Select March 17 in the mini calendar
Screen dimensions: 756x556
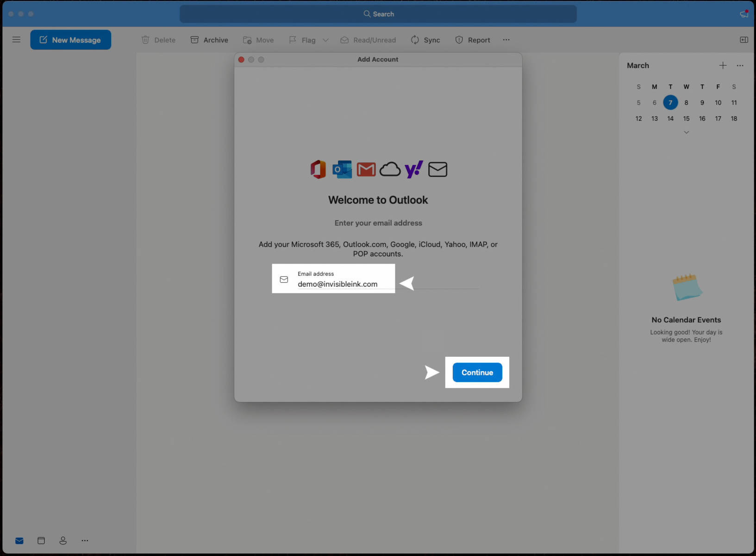click(x=718, y=119)
